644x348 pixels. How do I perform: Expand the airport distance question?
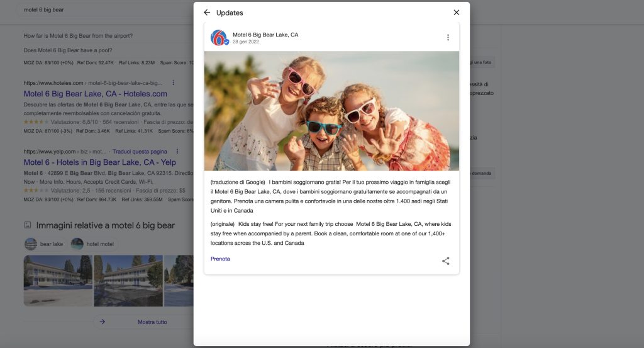pos(78,36)
